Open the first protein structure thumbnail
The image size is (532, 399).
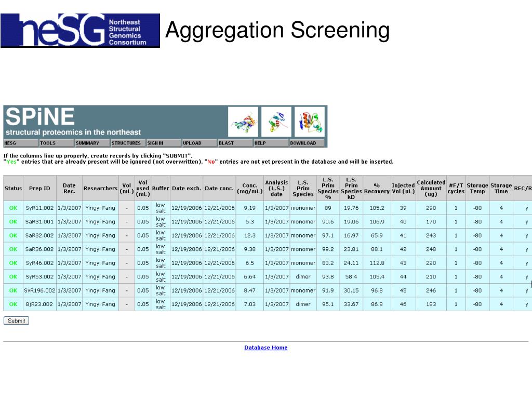coord(243,122)
